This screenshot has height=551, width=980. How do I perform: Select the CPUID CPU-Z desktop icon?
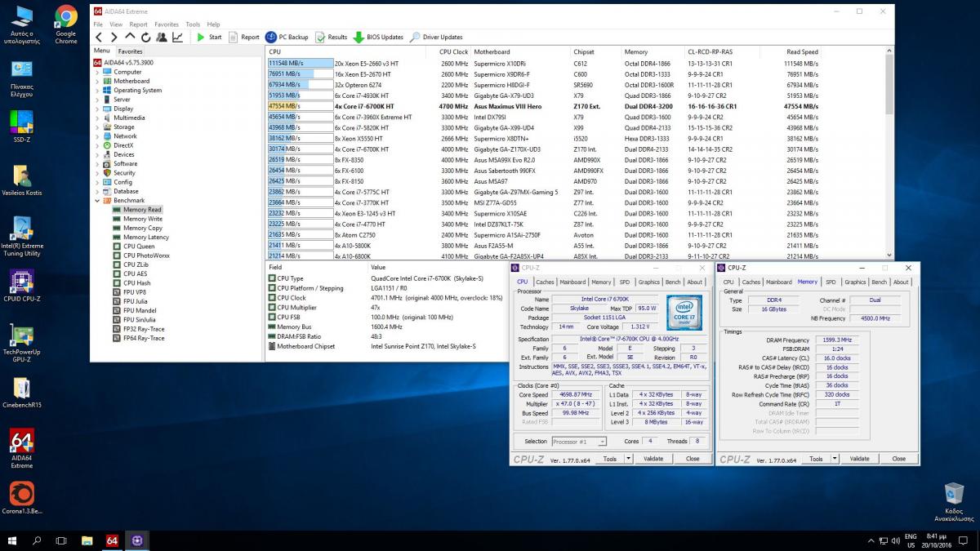21,286
